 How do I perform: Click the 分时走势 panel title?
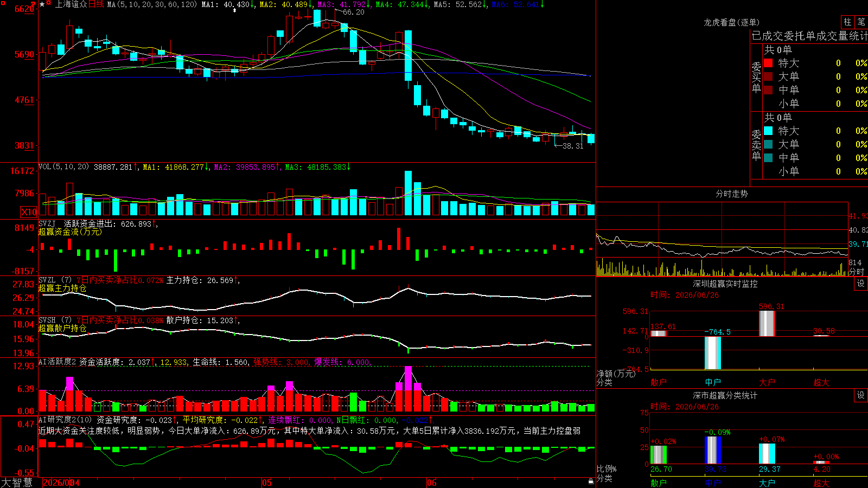[731, 194]
